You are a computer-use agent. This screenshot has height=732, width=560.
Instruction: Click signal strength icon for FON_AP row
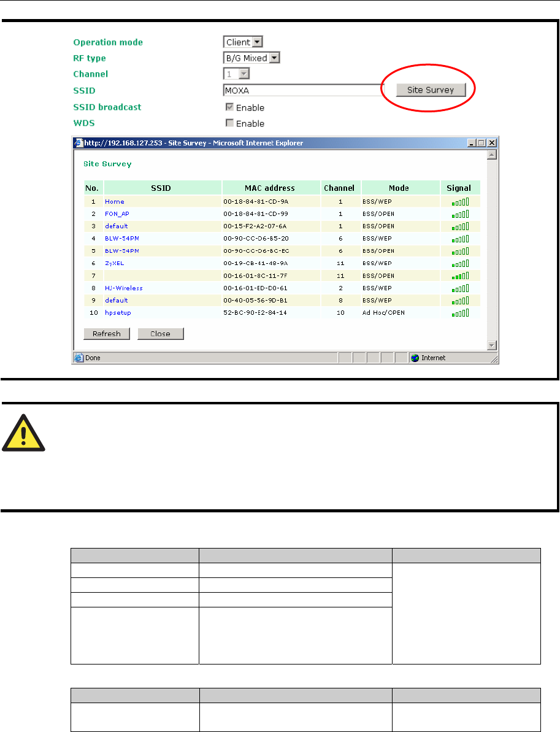pyautogui.click(x=460, y=214)
